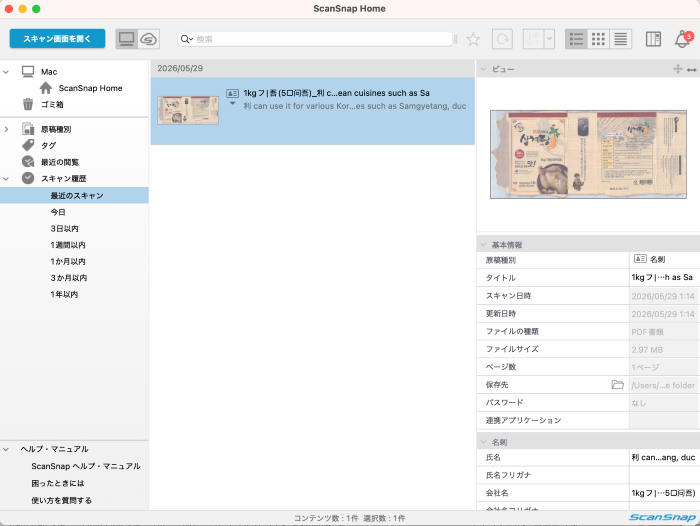Click the スキャン画面を開く button
The image size is (700, 526).
[x=57, y=39]
